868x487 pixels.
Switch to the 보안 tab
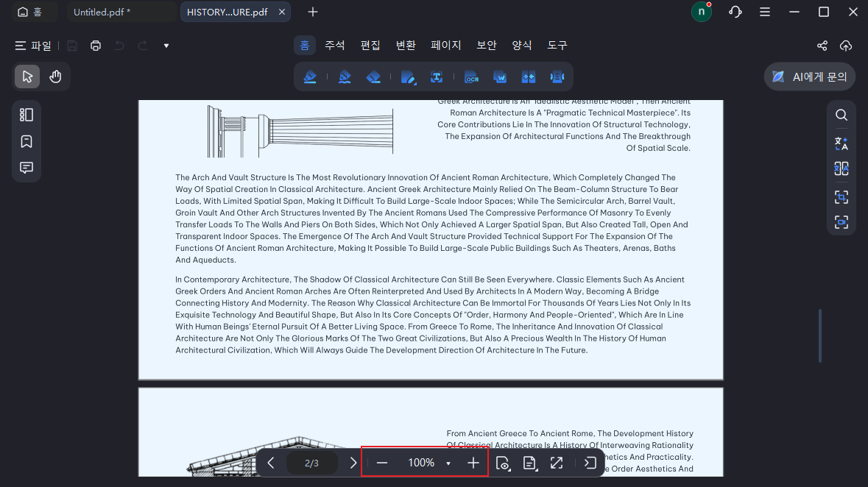(487, 46)
